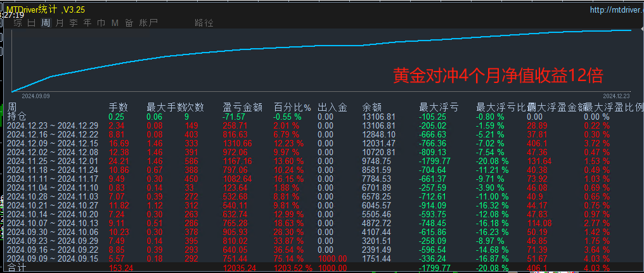
Task: Click the -71.57 open position profit value
Action: (x=234, y=117)
